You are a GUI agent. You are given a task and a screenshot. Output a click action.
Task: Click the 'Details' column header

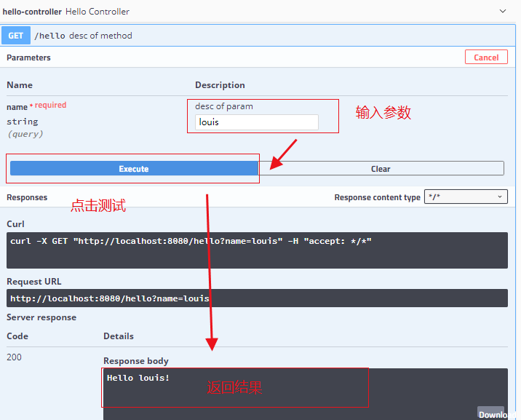point(119,336)
